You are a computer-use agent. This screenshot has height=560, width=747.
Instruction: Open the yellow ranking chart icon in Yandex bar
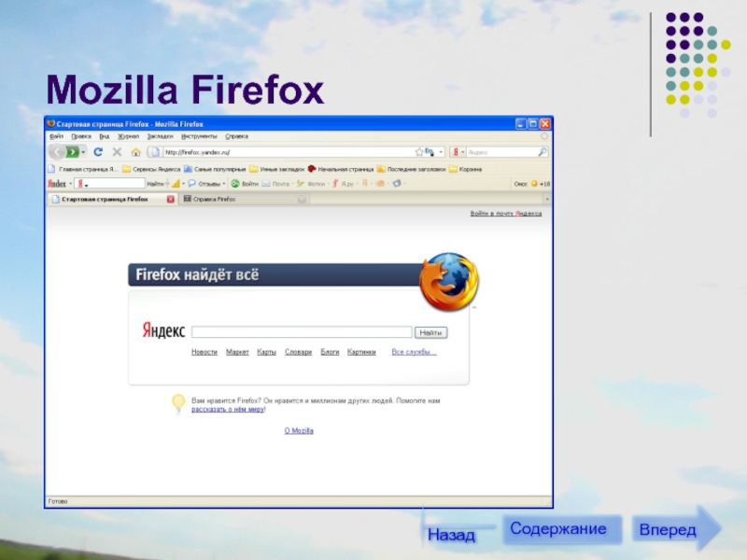[176, 183]
